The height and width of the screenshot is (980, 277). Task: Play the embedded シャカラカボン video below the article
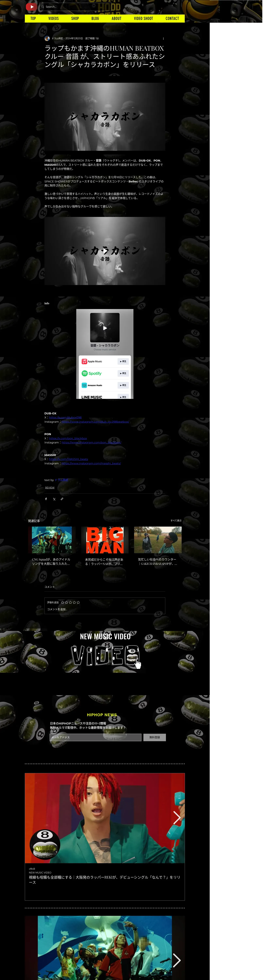(105, 251)
